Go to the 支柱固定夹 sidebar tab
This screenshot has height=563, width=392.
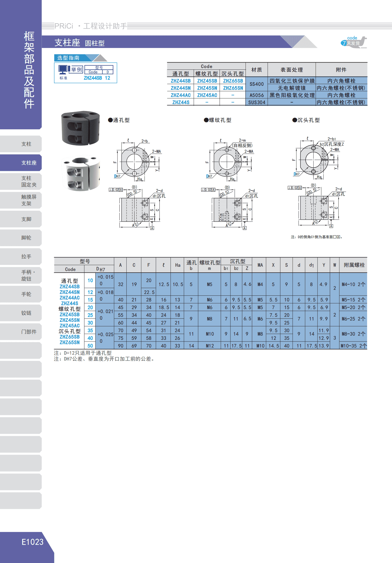click(21, 181)
